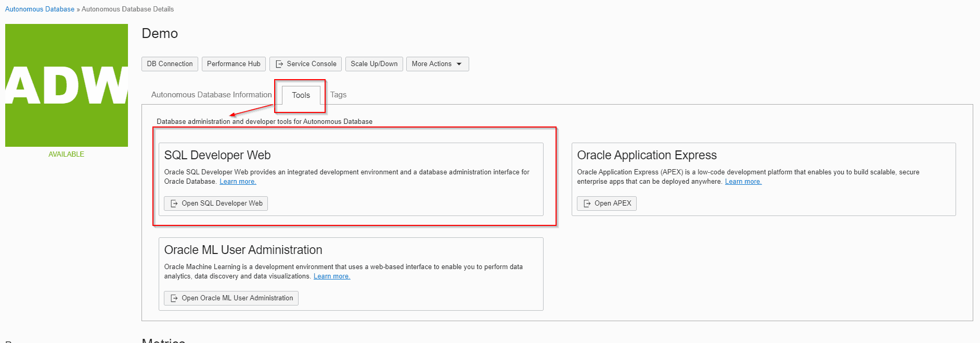Image resolution: width=980 pixels, height=343 pixels.
Task: Click the Oracle Application Express card heading
Action: point(647,155)
